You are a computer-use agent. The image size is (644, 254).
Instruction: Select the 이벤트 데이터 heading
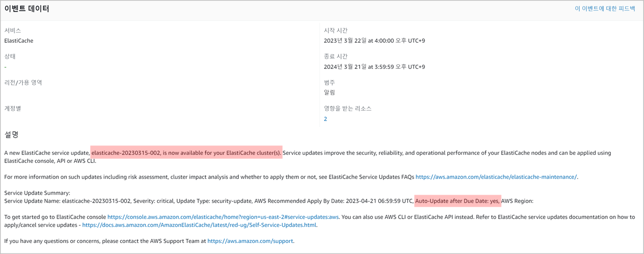click(x=27, y=9)
